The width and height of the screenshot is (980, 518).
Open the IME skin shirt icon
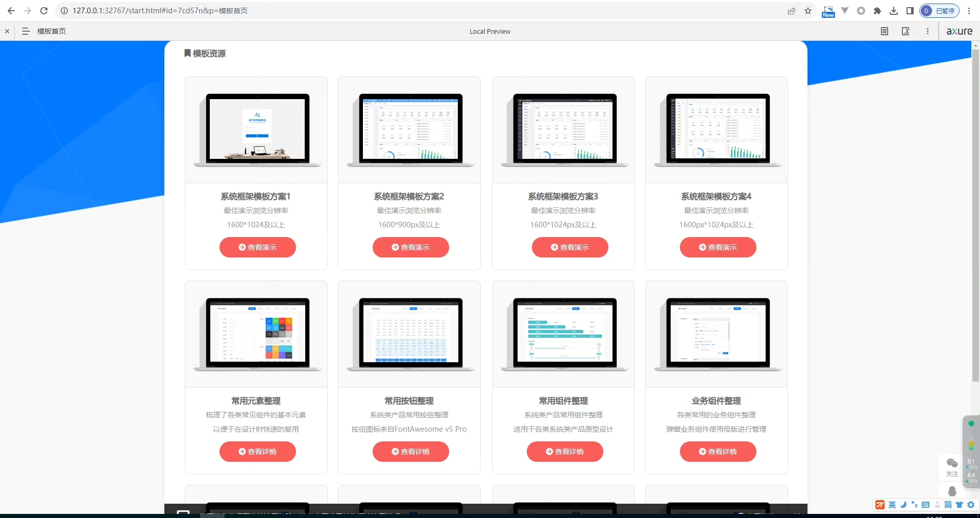click(x=959, y=505)
